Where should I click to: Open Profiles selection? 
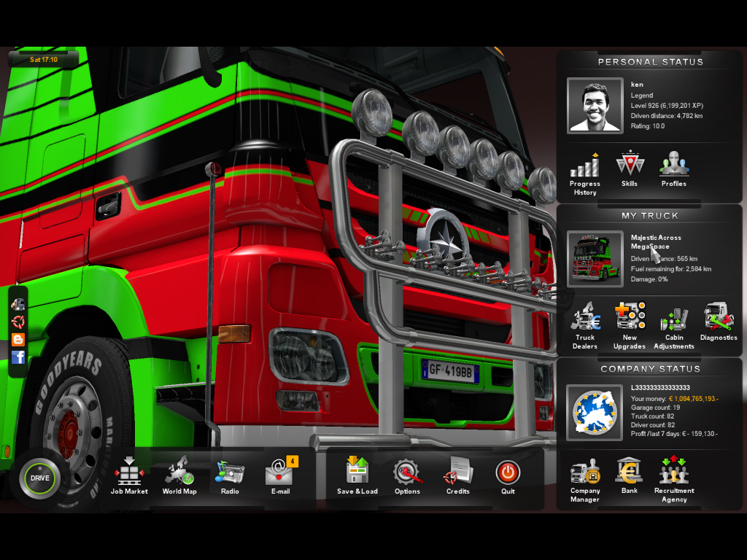coord(673,169)
